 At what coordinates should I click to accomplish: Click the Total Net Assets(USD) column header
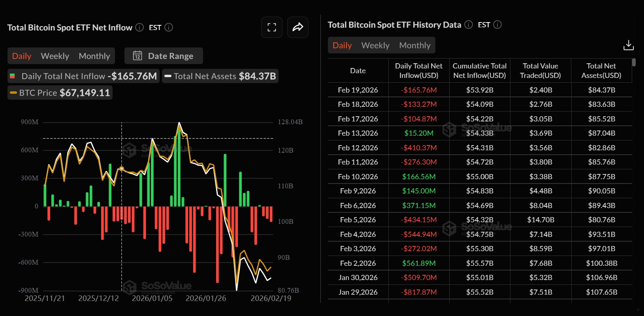pos(601,70)
